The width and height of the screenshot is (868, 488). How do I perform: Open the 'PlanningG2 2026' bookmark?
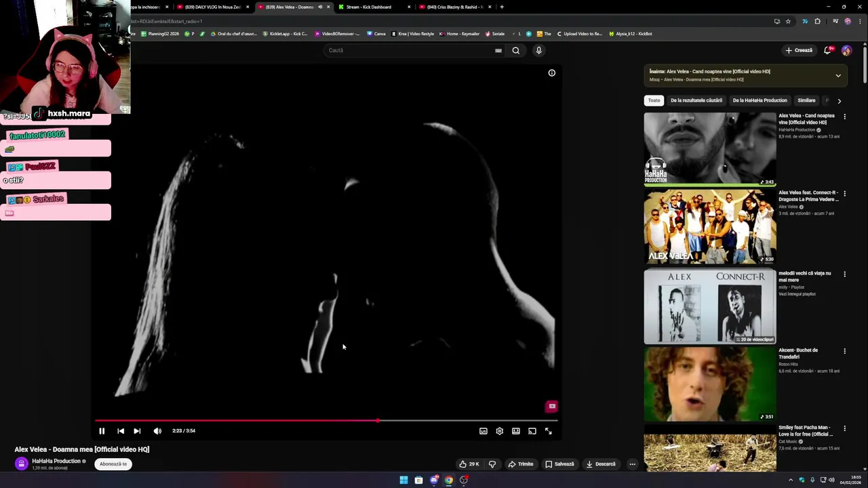click(159, 33)
